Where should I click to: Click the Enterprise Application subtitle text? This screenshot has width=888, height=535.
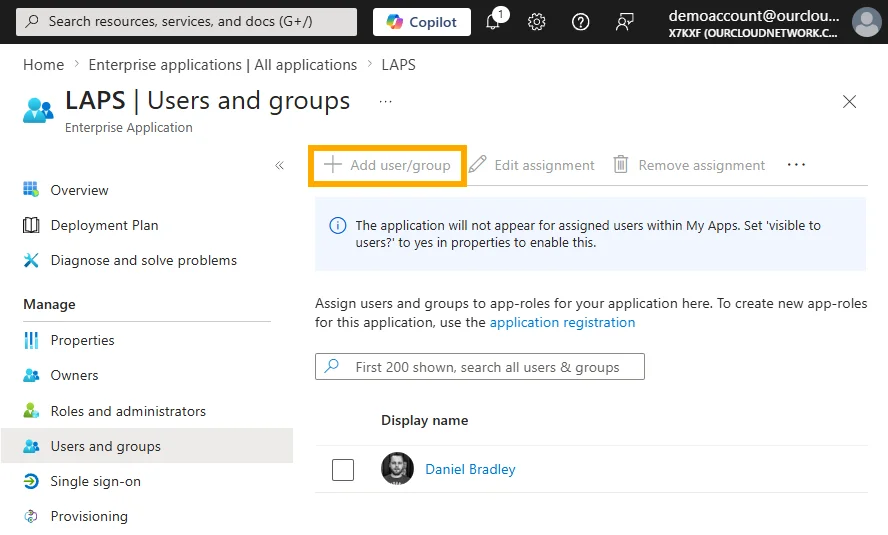[x=129, y=128]
